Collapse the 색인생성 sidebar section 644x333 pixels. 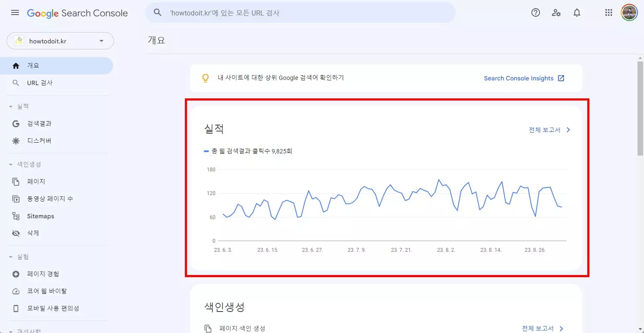coord(10,164)
